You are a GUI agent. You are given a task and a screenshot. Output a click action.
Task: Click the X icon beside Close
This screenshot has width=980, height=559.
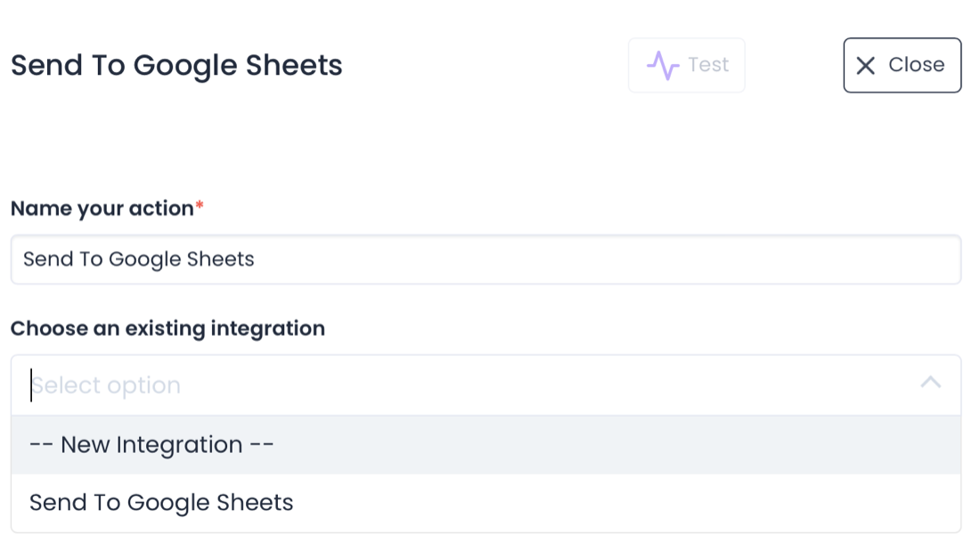click(865, 65)
